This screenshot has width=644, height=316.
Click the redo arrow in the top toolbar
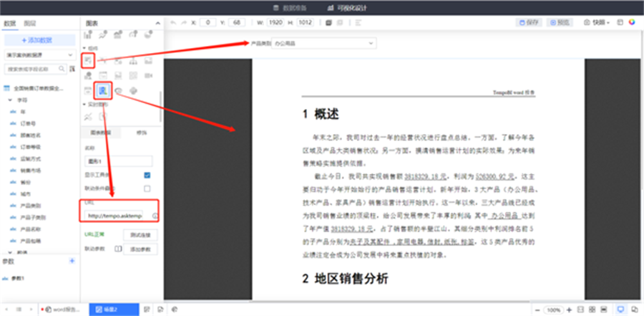tap(184, 23)
